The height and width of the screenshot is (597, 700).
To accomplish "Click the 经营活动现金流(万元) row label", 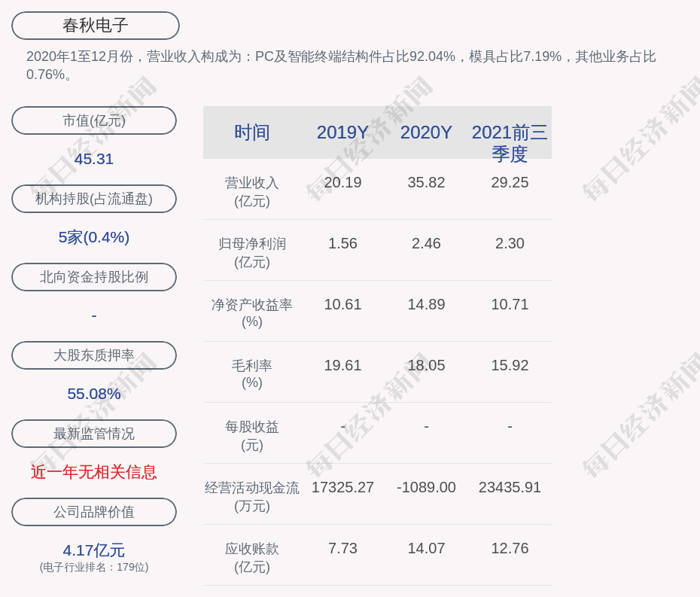I will coord(252,497).
